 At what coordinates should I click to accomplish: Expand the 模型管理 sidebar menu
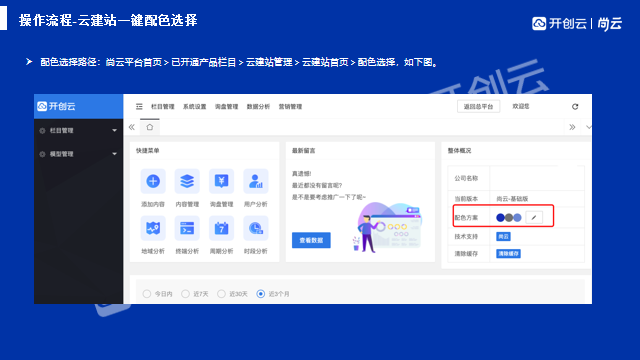(78, 154)
